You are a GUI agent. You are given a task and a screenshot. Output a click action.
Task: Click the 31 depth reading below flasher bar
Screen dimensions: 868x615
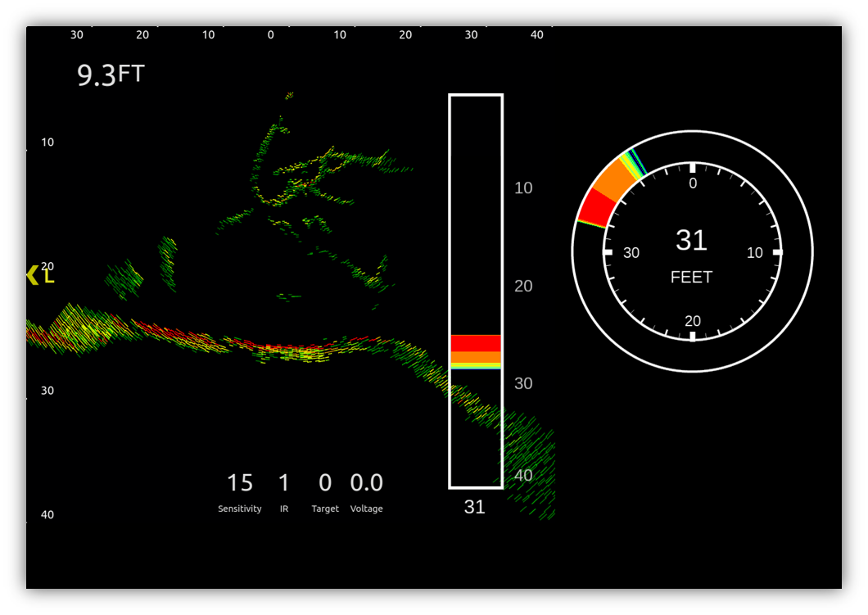475,507
